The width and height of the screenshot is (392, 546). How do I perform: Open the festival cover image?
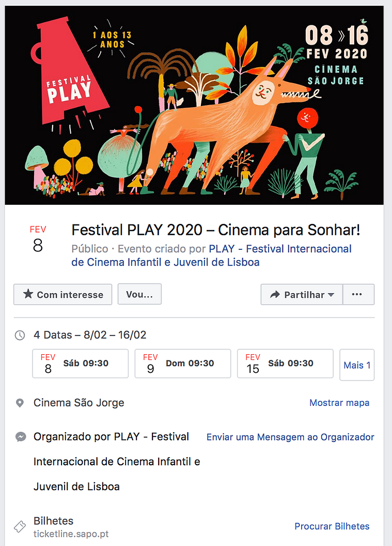[x=194, y=105]
